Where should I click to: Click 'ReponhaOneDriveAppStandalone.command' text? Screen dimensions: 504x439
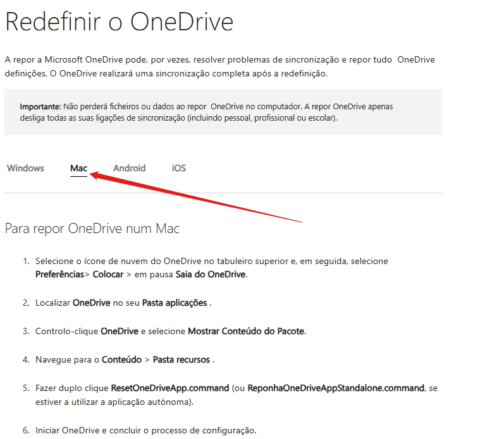pyautogui.click(x=336, y=388)
